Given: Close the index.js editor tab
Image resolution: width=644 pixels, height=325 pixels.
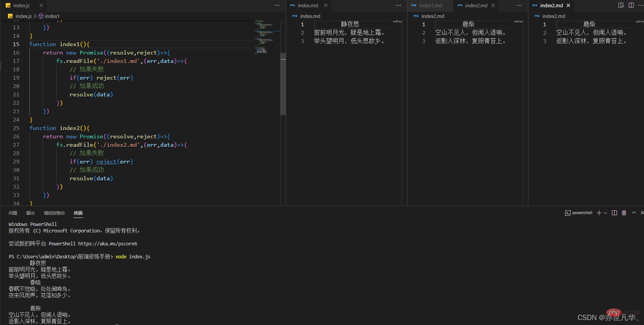Looking at the screenshot, I should (x=41, y=5).
